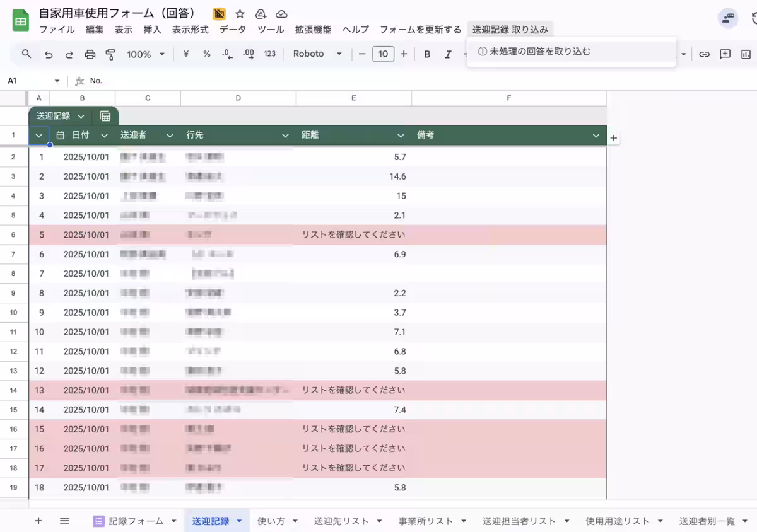This screenshot has height=532, width=757.
Task: Open the データ menu
Action: 233,29
